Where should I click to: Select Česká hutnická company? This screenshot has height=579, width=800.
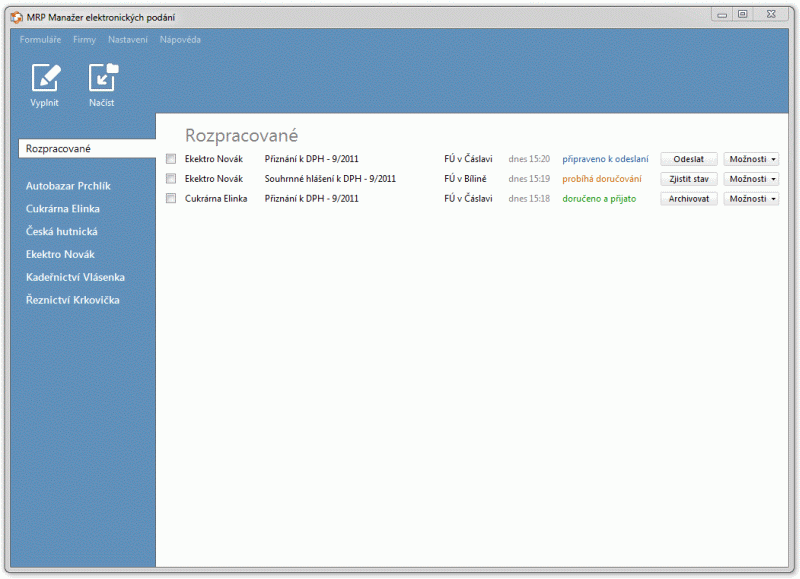point(62,232)
